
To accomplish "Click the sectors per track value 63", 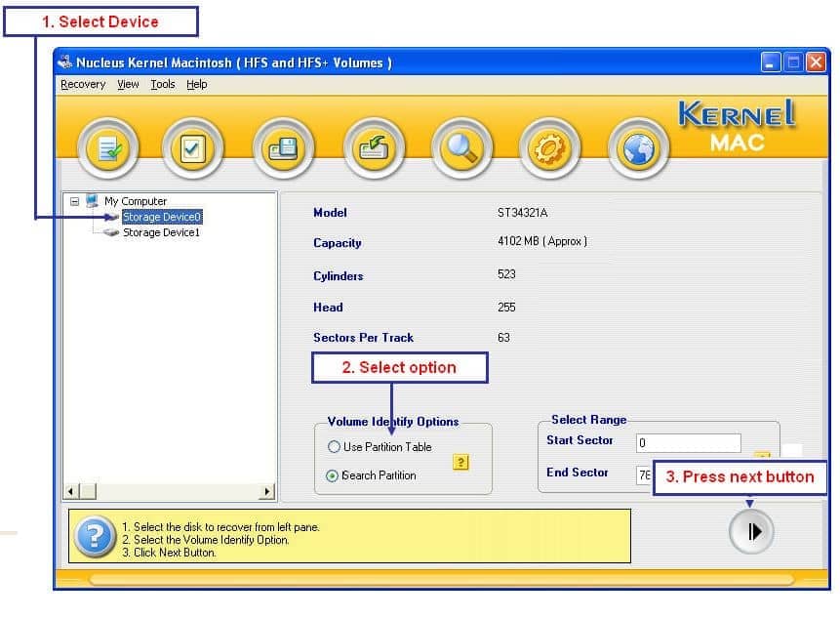I will tap(503, 338).
